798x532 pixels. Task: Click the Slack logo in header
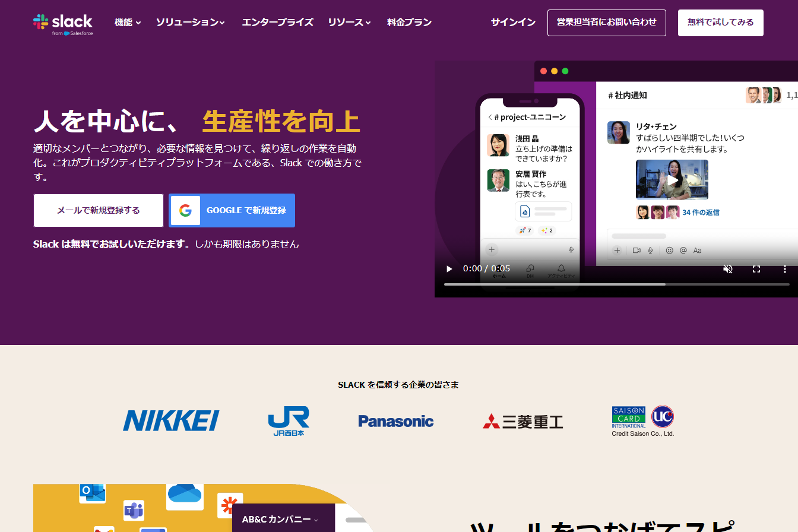pyautogui.click(x=63, y=24)
